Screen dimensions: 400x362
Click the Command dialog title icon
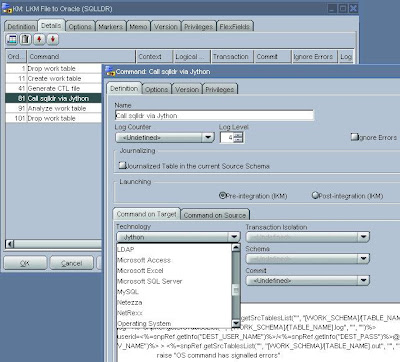[110, 71]
